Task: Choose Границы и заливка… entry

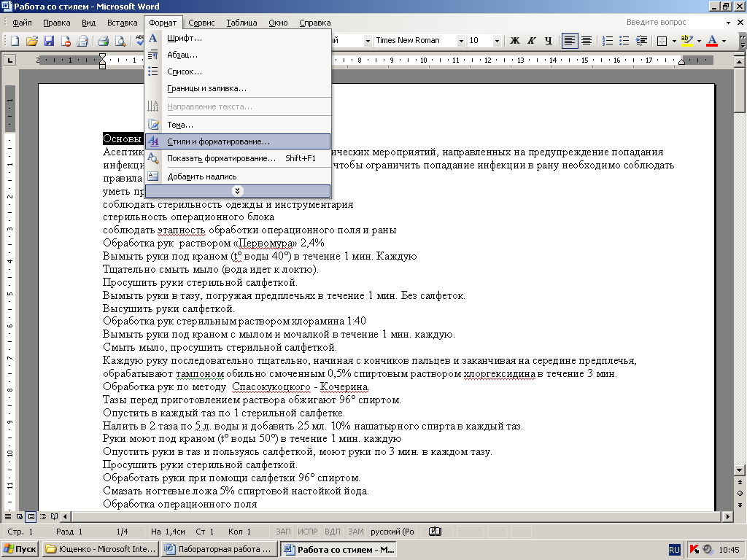Action: click(237, 88)
